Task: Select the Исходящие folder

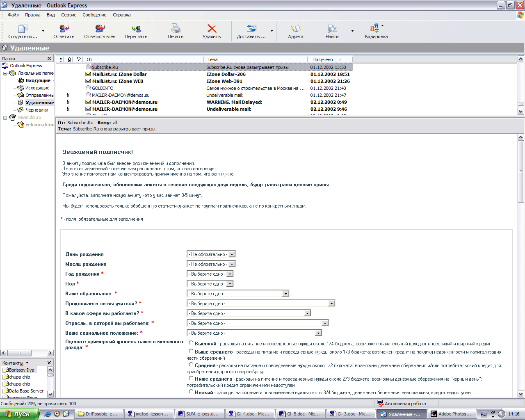Action: pyautogui.click(x=37, y=88)
